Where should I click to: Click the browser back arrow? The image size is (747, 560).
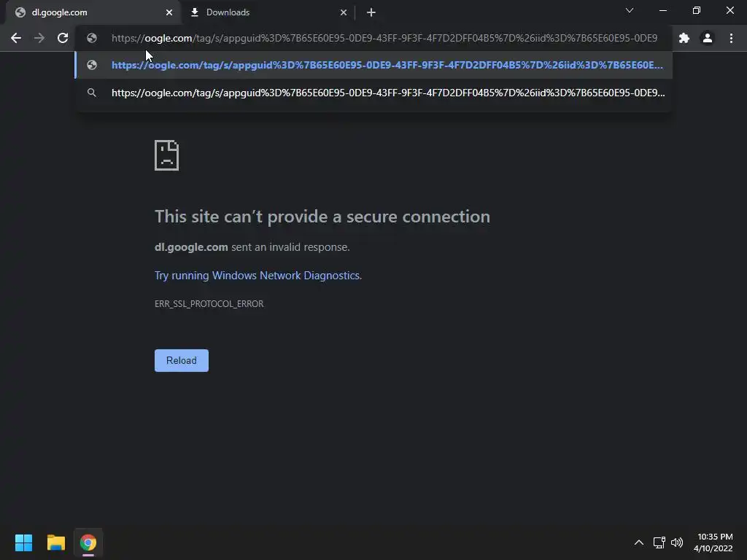(x=16, y=38)
